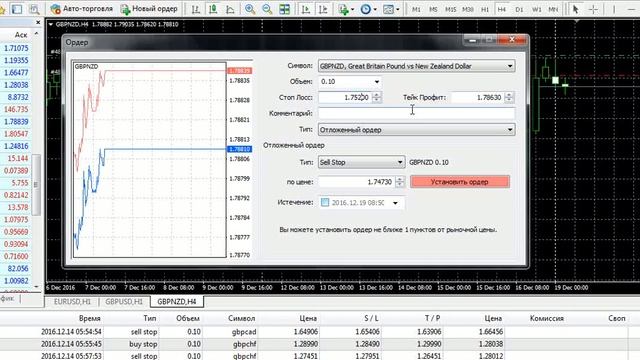
Task: Switch to the GBPUSD,H1 chart tab
Action: 124,302
